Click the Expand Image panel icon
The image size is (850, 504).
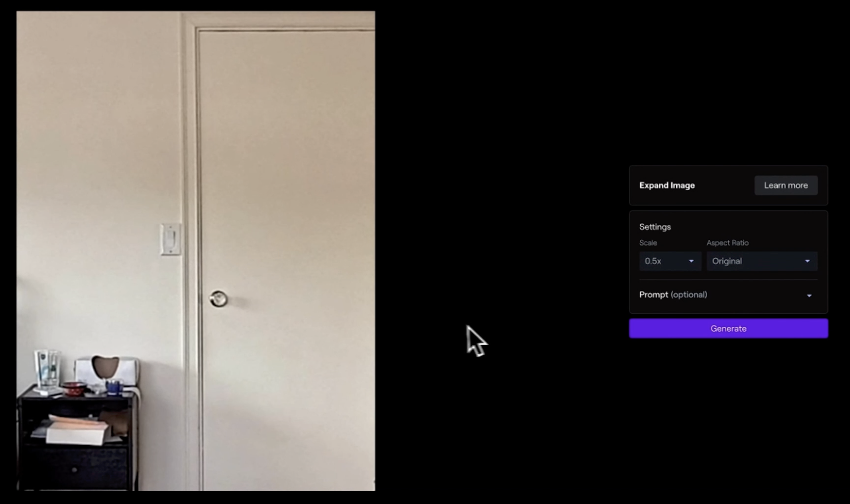(x=666, y=185)
